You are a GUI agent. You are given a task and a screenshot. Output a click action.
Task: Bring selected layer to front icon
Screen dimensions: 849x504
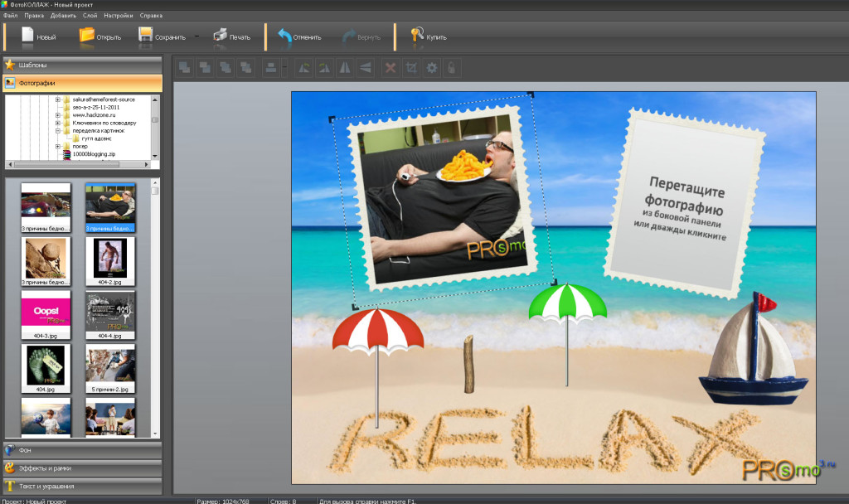(x=184, y=68)
